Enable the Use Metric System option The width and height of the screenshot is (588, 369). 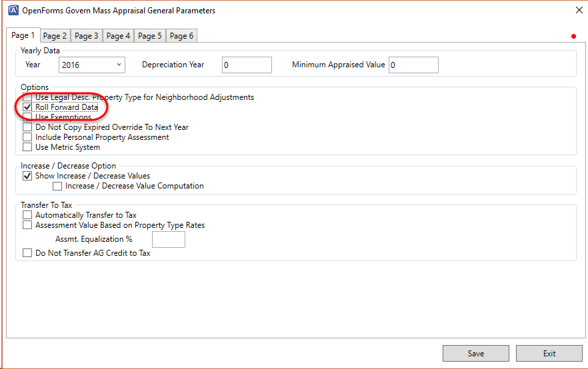pyautogui.click(x=27, y=147)
